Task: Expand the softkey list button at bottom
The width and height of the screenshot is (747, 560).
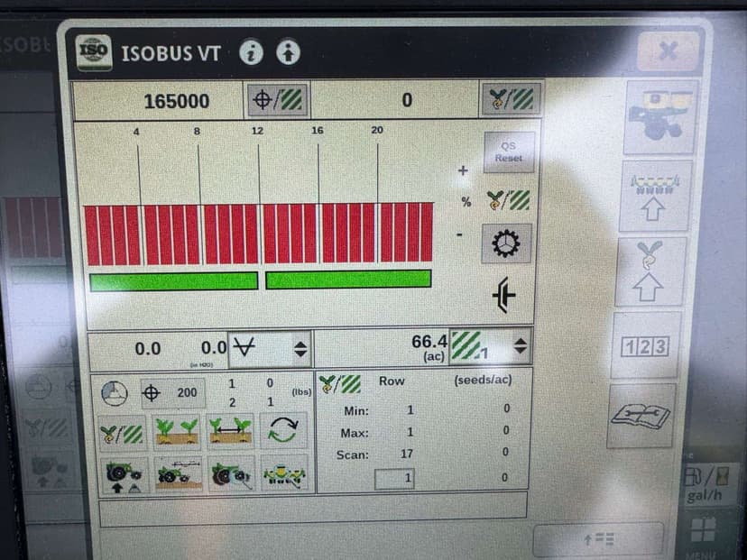Action: (x=597, y=539)
